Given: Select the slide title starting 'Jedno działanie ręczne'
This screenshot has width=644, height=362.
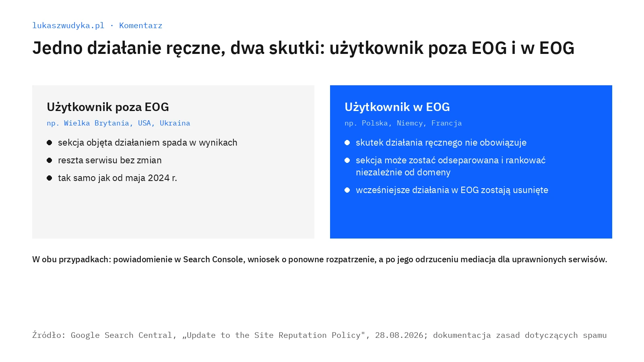Looking at the screenshot, I should click(303, 48).
